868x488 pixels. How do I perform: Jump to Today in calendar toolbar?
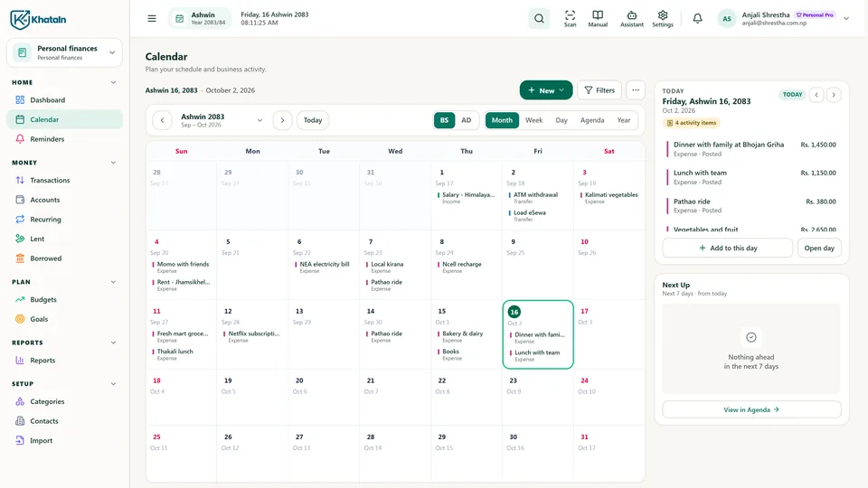[313, 120]
